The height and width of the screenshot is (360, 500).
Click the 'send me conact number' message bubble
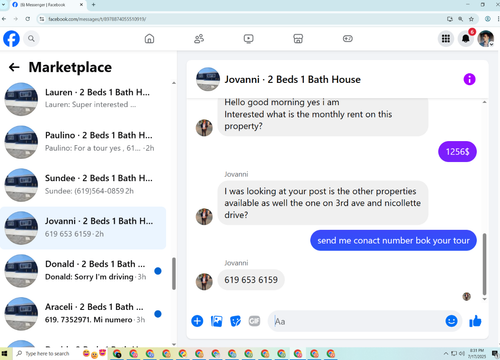[x=393, y=240]
